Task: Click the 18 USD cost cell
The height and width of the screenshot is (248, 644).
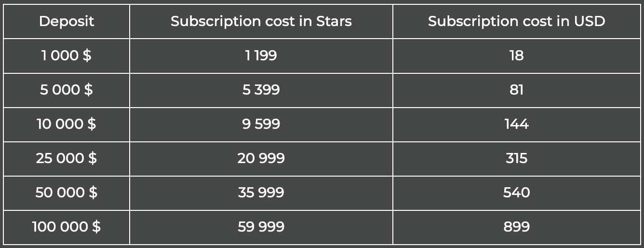Action: pyautogui.click(x=516, y=56)
